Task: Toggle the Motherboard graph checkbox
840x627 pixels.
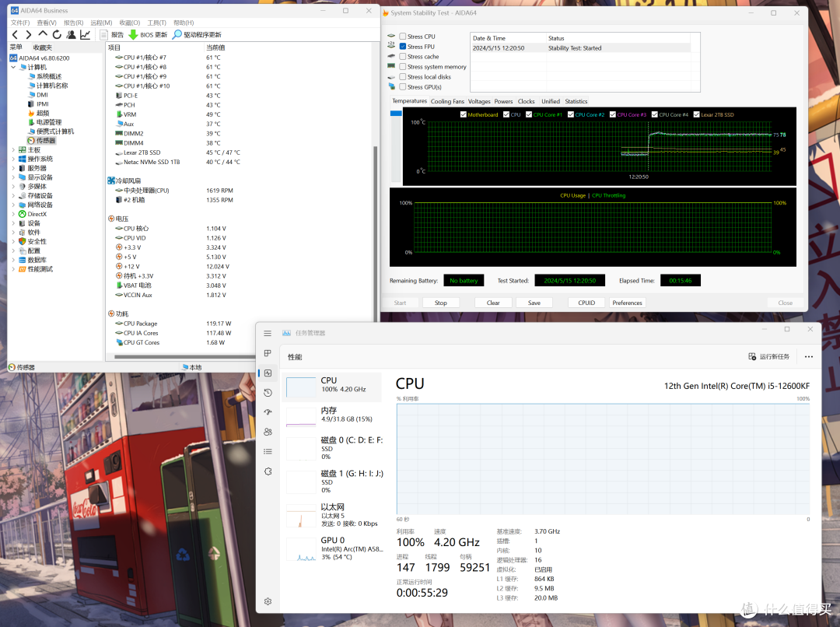Action: [464, 114]
